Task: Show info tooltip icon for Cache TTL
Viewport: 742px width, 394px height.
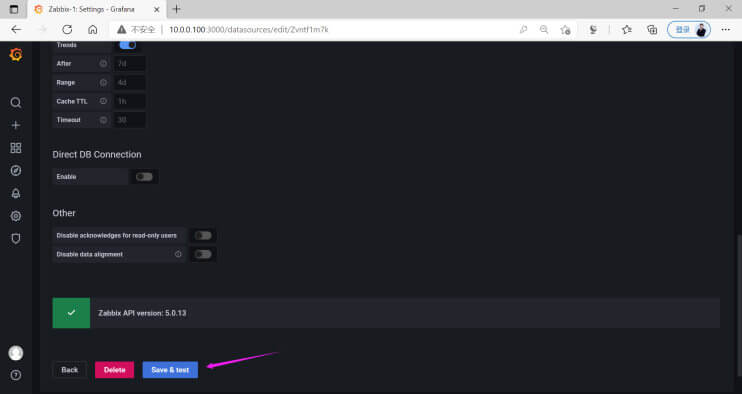Action: pos(103,101)
